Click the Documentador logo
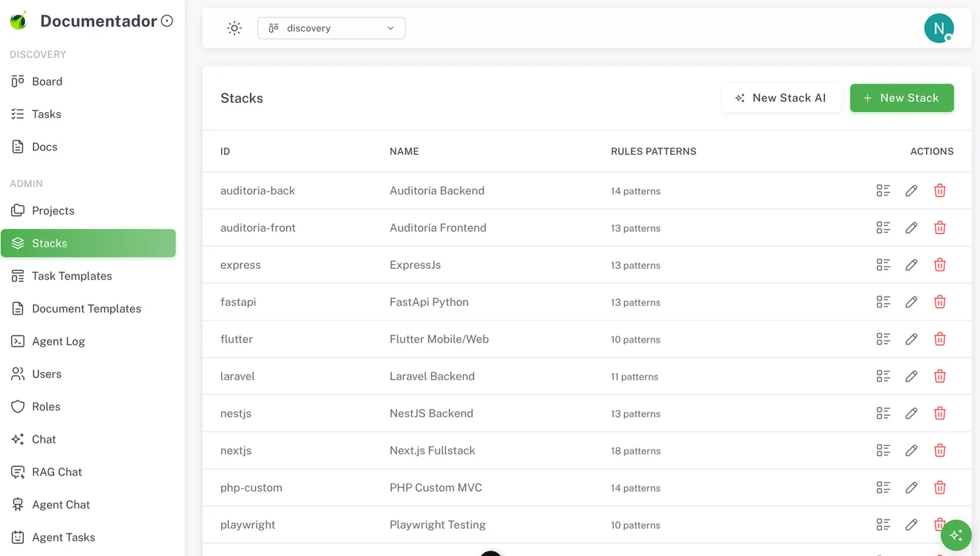This screenshot has height=556, width=980. pyautogui.click(x=19, y=21)
